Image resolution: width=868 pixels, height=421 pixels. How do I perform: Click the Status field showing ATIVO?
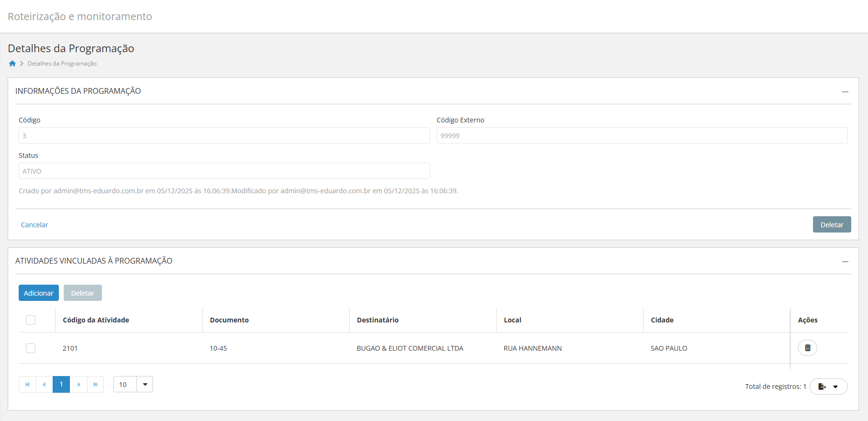coord(224,171)
